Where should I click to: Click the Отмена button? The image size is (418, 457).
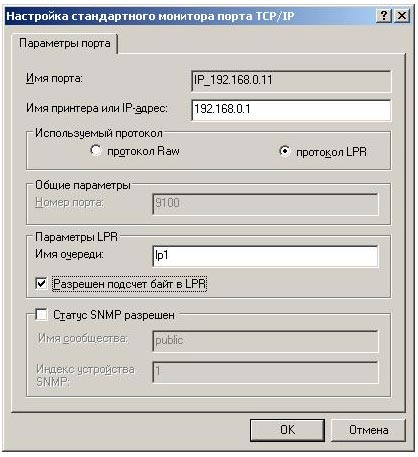tap(369, 430)
